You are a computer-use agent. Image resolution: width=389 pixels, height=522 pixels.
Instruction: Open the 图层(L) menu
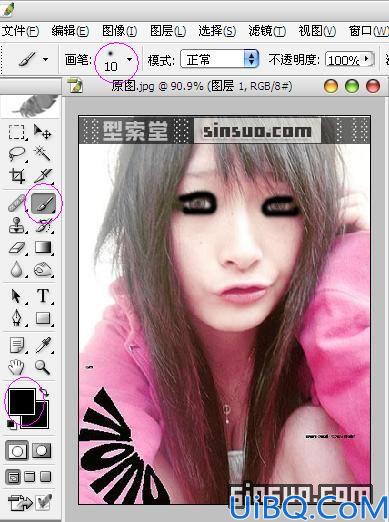(168, 31)
